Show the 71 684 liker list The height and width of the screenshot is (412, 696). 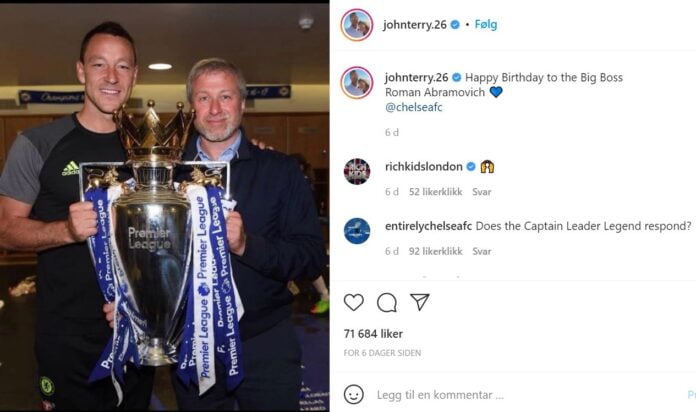click(373, 334)
